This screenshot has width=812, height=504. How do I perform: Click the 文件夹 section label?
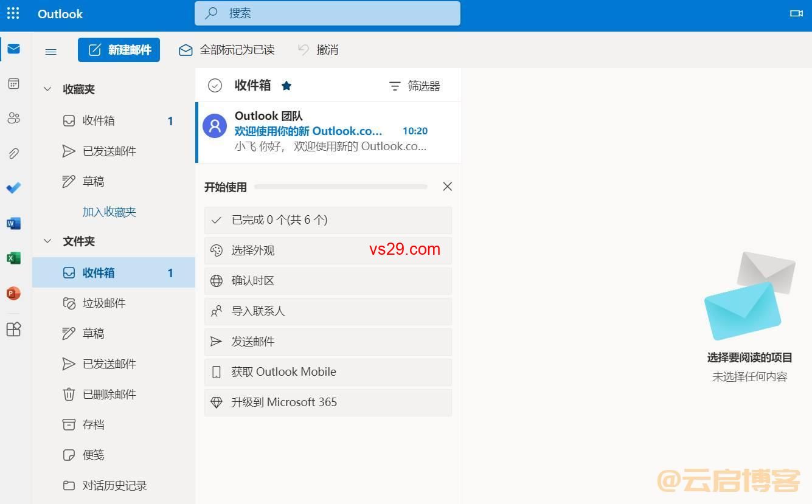78,241
